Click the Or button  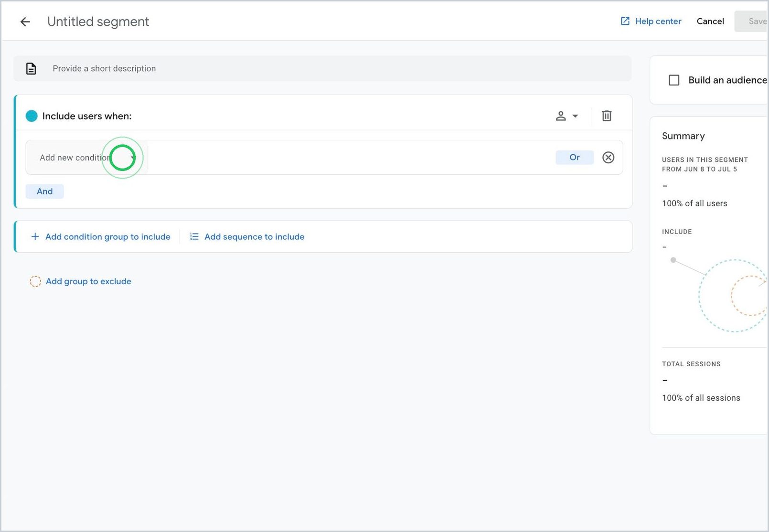coord(575,157)
